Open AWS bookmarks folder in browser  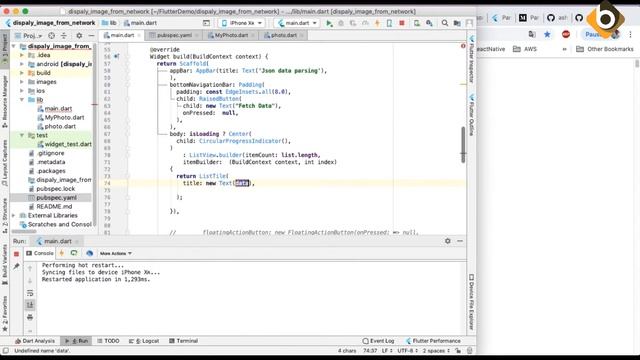tap(524, 49)
